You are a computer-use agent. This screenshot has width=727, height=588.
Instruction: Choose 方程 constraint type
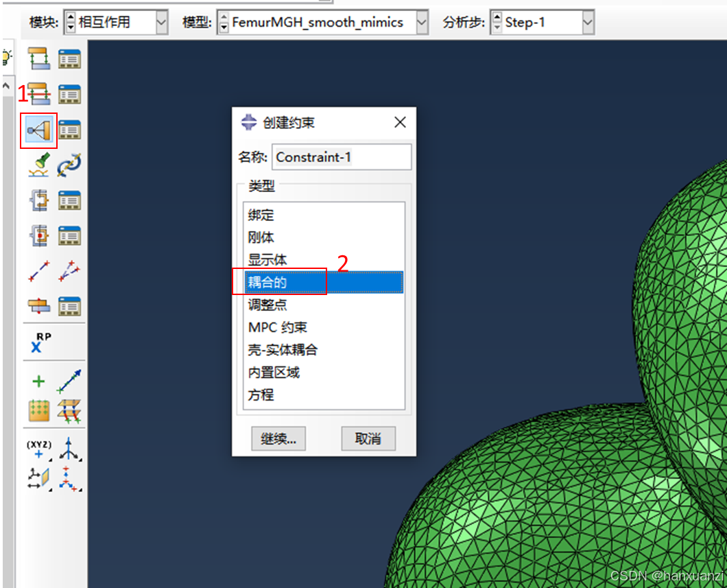point(324,395)
